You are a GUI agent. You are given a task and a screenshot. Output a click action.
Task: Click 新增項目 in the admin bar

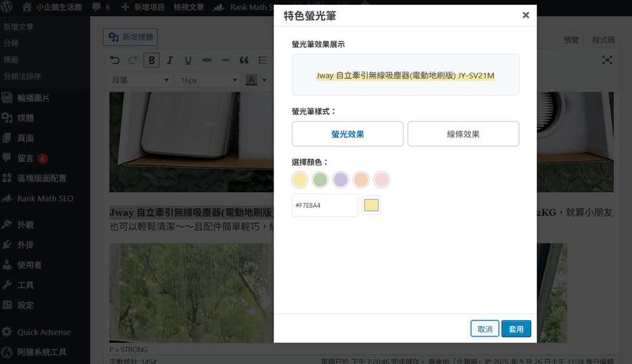point(143,7)
